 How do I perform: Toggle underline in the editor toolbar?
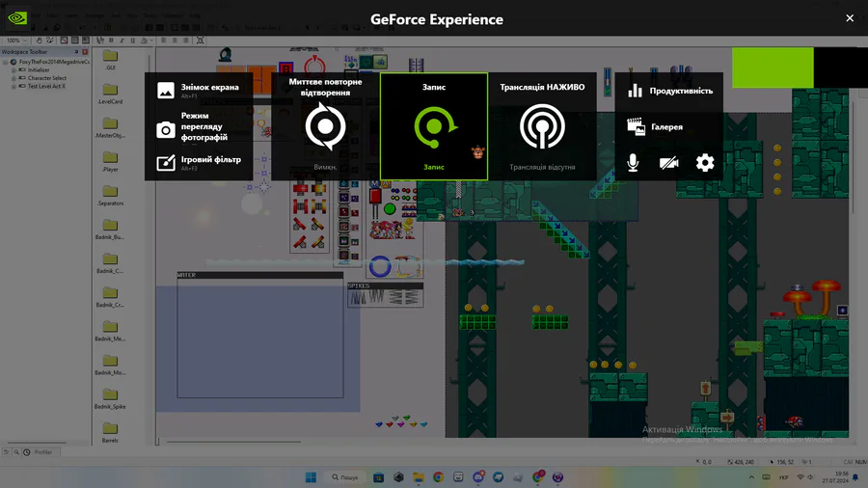click(x=133, y=41)
